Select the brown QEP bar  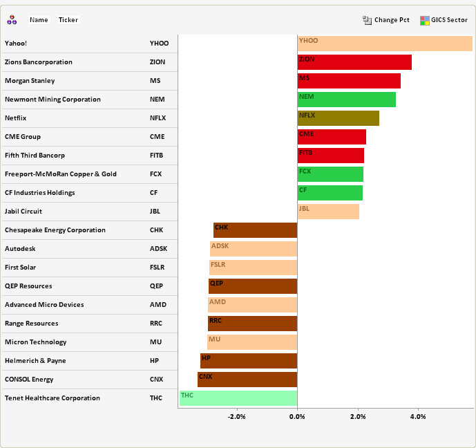(x=253, y=286)
